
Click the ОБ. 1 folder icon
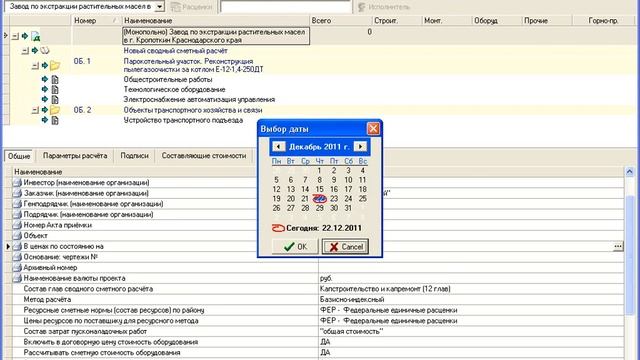(x=55, y=65)
